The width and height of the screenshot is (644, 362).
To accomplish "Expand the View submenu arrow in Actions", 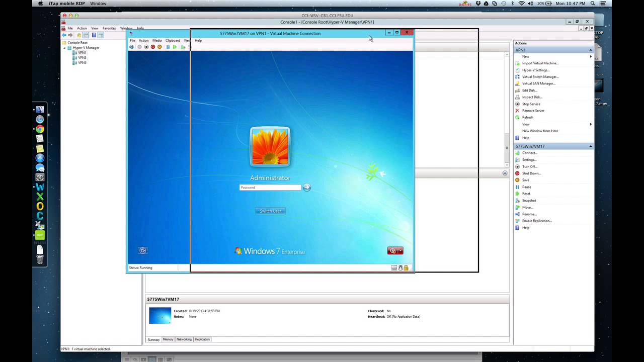I will click(591, 124).
